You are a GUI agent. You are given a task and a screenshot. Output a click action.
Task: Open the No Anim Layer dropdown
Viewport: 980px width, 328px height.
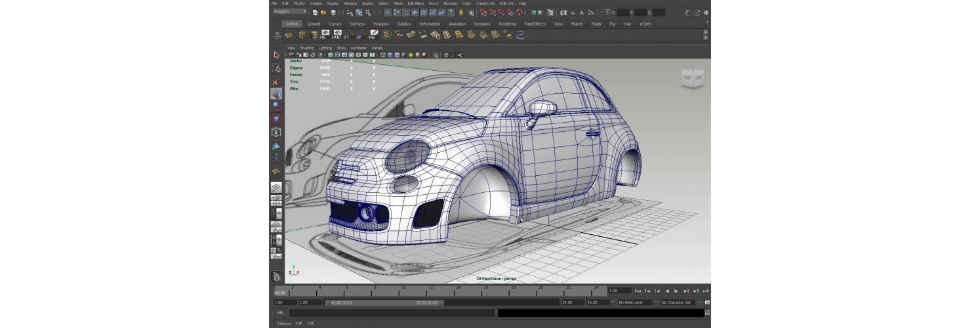pyautogui.click(x=635, y=302)
